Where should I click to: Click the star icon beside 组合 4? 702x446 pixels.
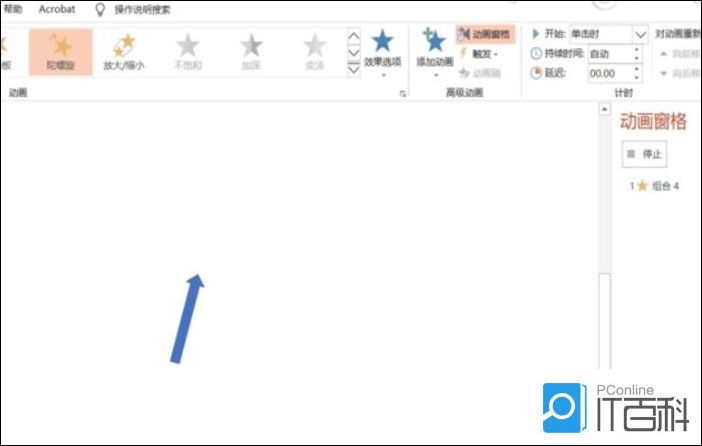(x=642, y=186)
